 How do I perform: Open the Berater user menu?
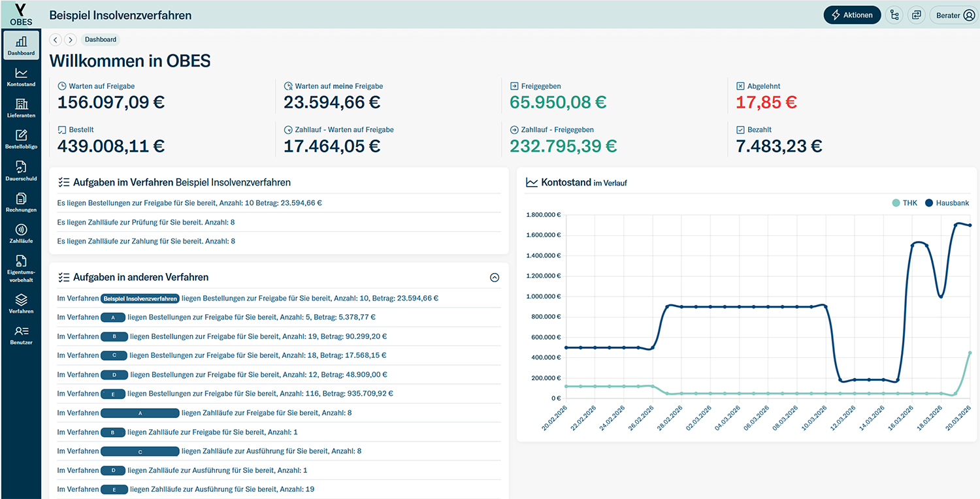955,15
